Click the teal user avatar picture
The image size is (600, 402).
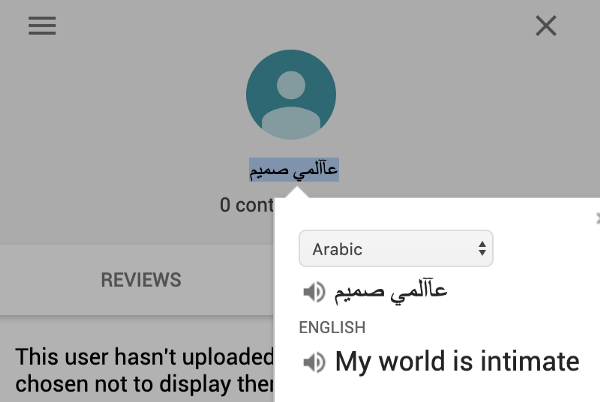click(x=291, y=94)
